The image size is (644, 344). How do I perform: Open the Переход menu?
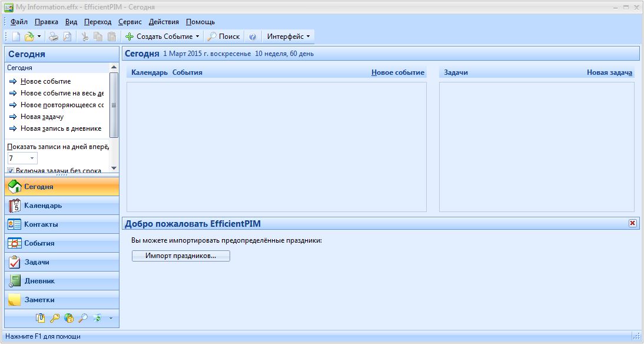coord(98,22)
